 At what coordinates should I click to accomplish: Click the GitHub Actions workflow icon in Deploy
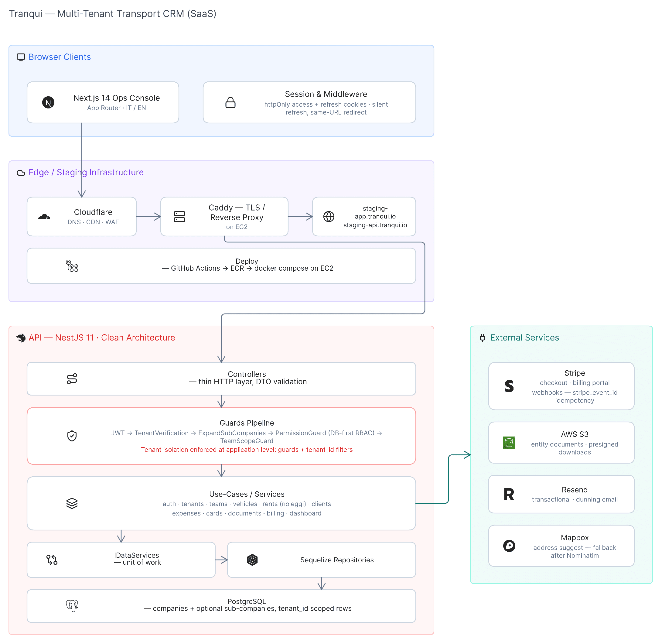point(72,266)
